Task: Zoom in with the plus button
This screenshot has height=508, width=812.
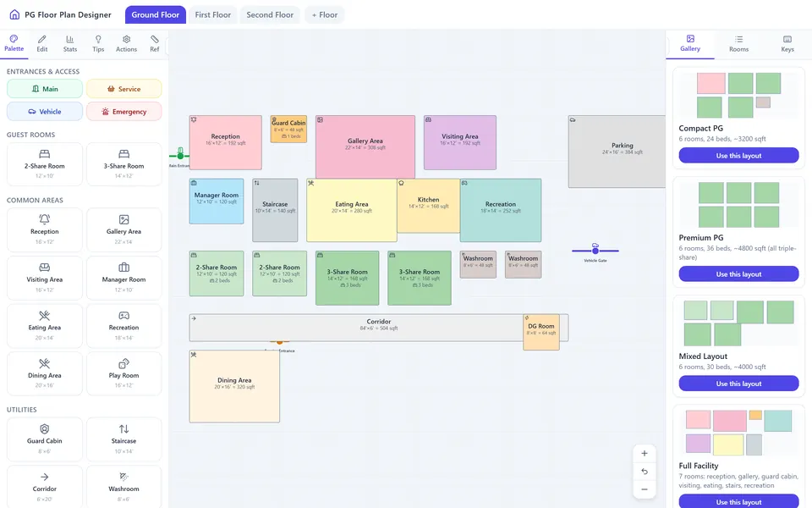Action: click(x=645, y=454)
